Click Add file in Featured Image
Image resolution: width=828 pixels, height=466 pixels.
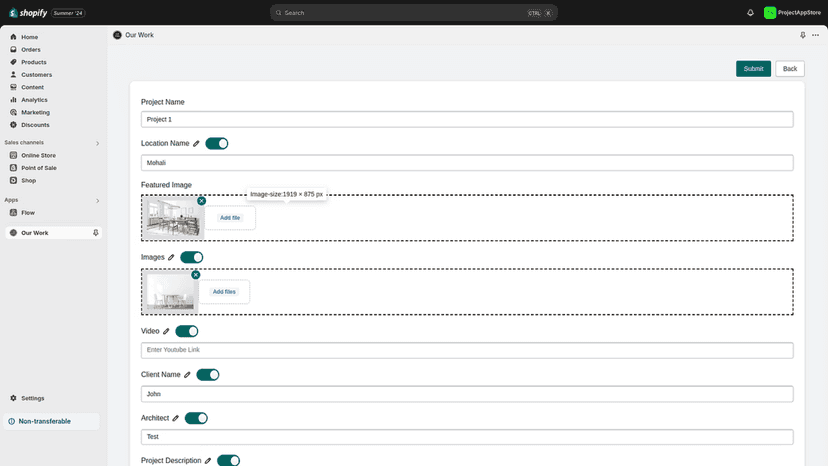(x=230, y=218)
